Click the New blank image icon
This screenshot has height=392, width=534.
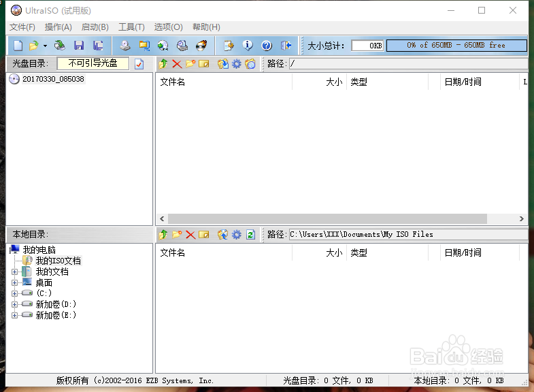click(18, 46)
